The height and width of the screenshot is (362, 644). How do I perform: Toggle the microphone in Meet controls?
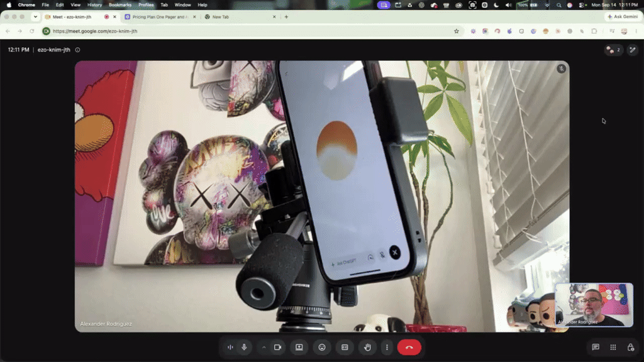tap(244, 347)
